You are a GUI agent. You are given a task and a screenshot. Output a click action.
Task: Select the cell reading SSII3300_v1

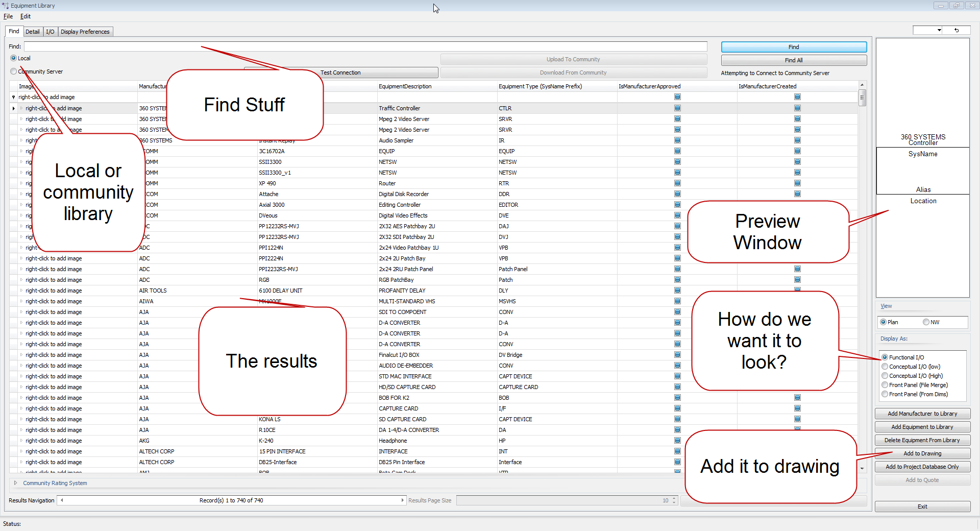317,173
